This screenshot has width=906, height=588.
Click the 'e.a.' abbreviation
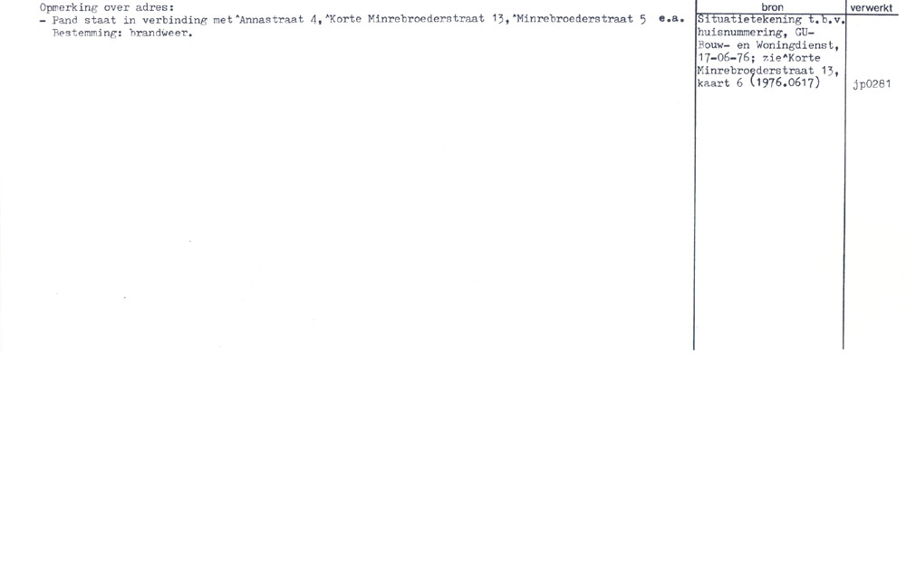pyautogui.click(x=670, y=18)
